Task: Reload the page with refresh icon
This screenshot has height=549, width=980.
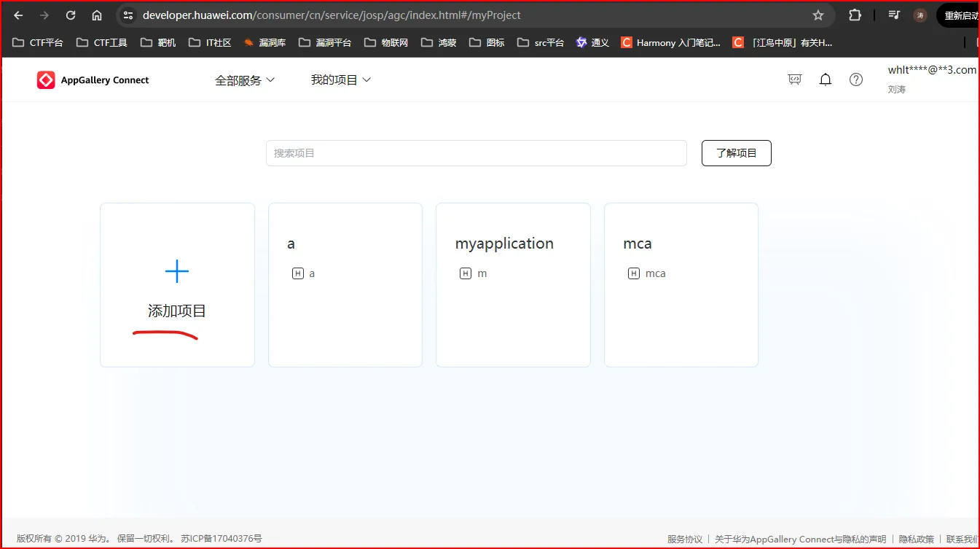Action: pyautogui.click(x=71, y=15)
